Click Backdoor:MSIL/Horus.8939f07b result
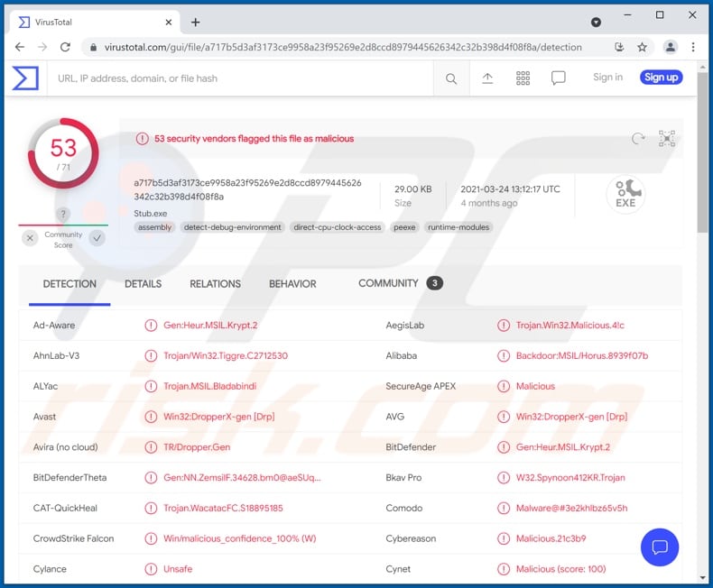Screen dimensions: 713x588 (x=582, y=356)
